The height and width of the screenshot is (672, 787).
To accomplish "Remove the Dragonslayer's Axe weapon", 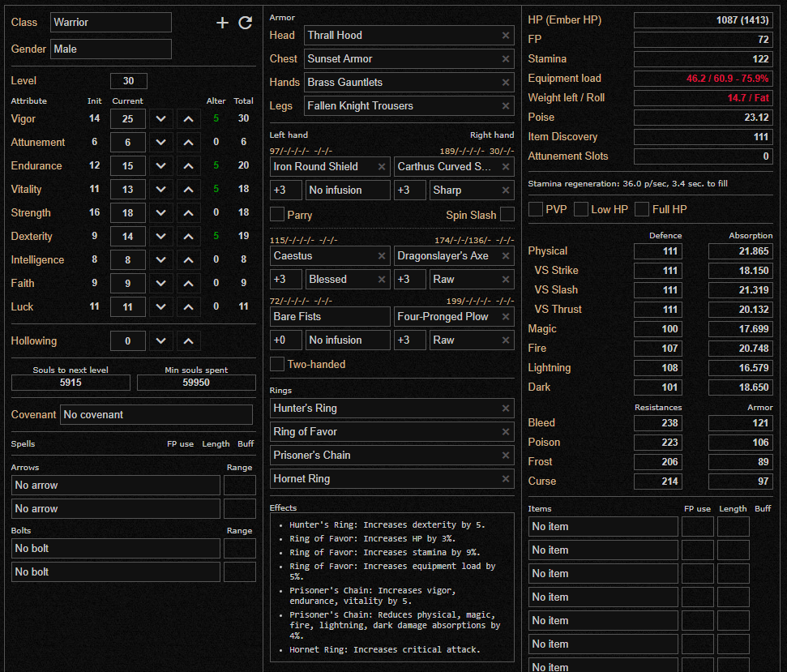I will [x=506, y=256].
